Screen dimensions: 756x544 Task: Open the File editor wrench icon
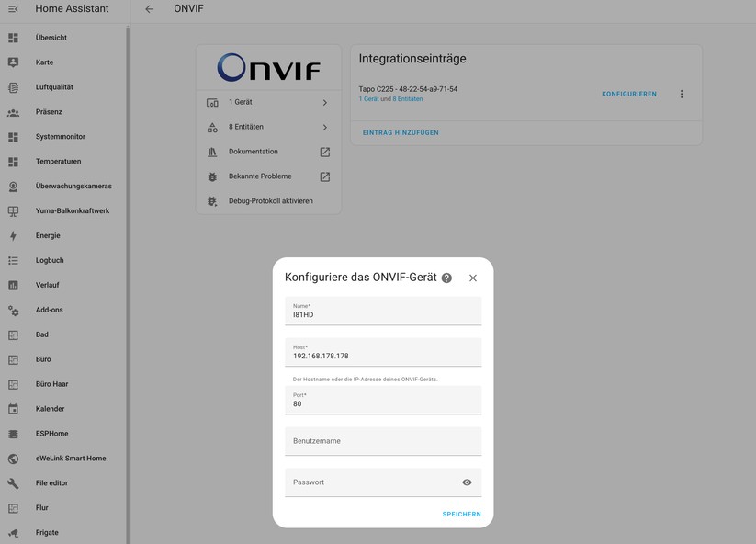13,483
